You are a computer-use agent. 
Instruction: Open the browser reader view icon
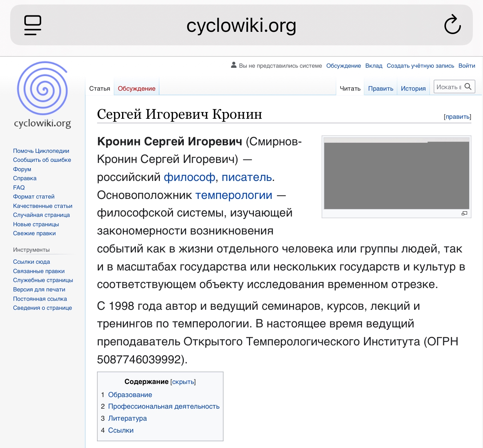pyautogui.click(x=33, y=25)
